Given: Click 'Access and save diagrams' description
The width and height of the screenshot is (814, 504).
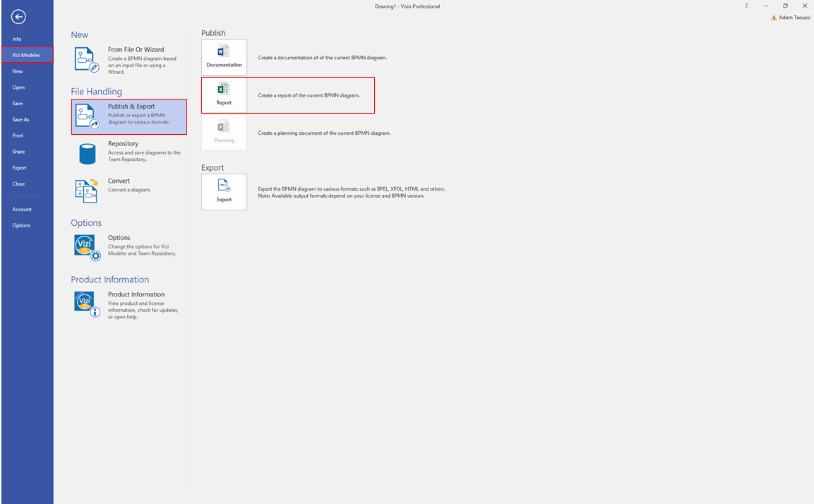Looking at the screenshot, I should (144, 156).
